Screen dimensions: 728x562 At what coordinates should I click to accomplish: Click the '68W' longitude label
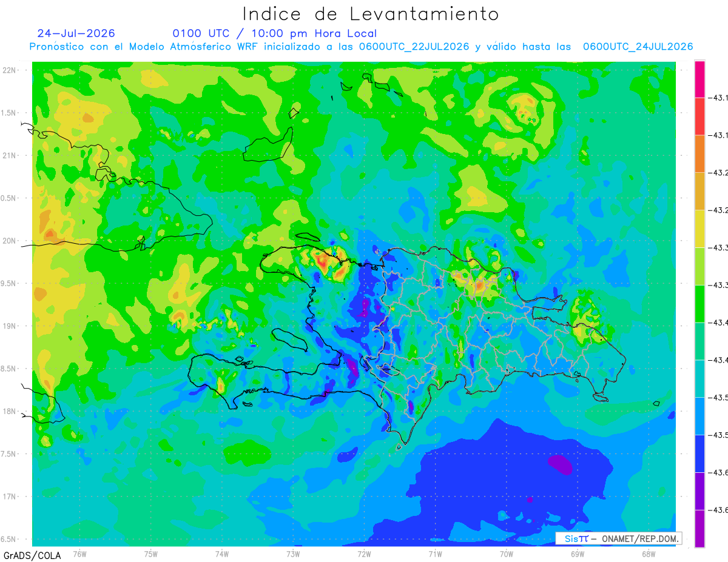649,554
